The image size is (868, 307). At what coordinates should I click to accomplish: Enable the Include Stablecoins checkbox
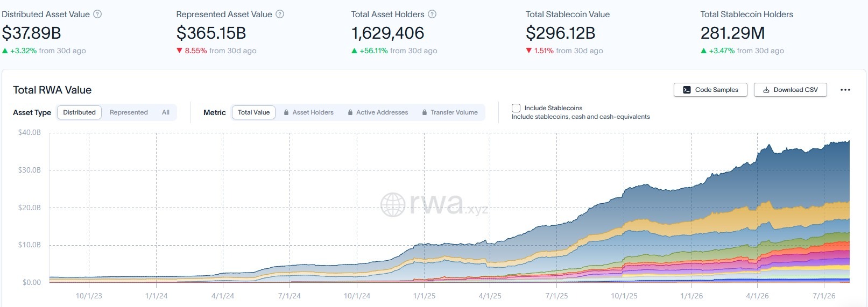coord(516,108)
